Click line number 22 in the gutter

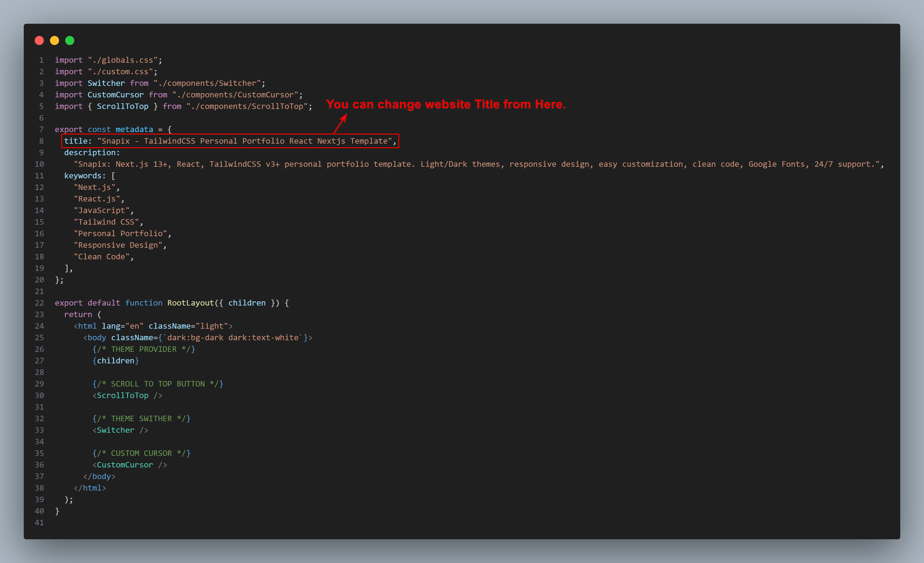(x=39, y=303)
